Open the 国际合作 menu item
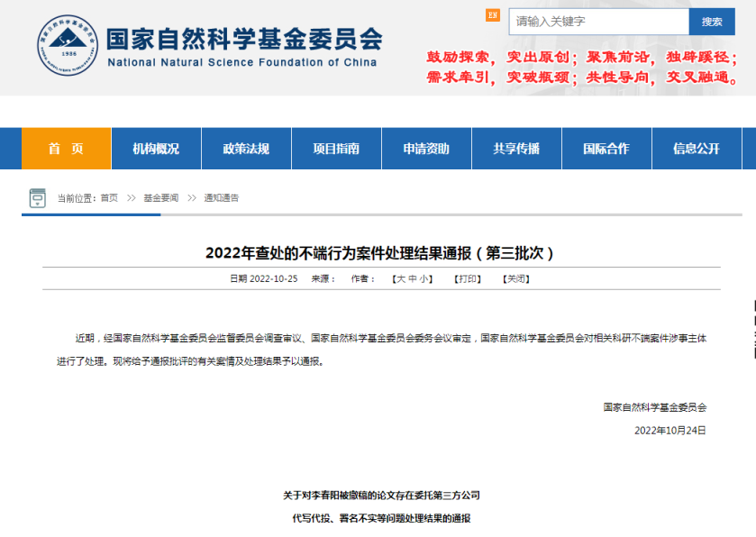The width and height of the screenshot is (756, 537). coord(606,149)
